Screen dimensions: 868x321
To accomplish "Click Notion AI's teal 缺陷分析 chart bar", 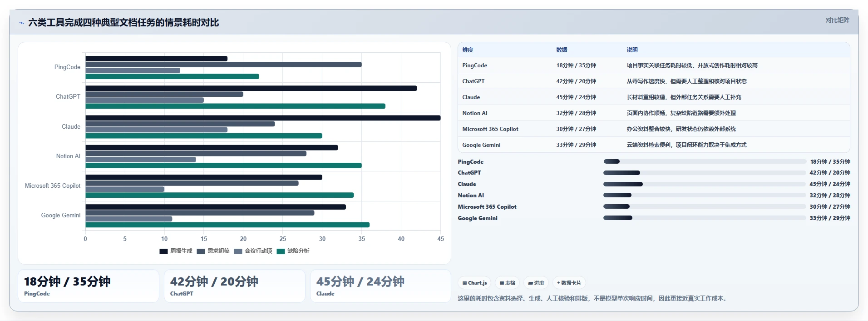I will point(223,166).
